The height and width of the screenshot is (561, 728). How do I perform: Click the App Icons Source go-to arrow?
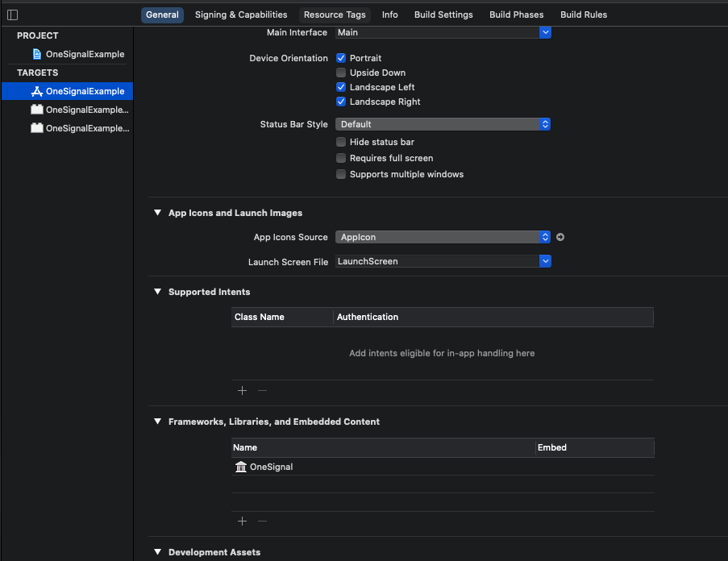pyautogui.click(x=560, y=237)
